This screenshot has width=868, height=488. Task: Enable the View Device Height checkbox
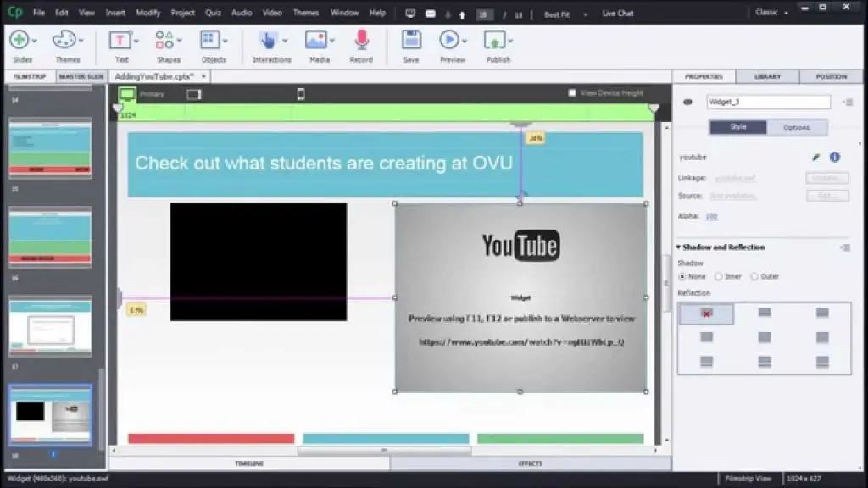[x=572, y=93]
